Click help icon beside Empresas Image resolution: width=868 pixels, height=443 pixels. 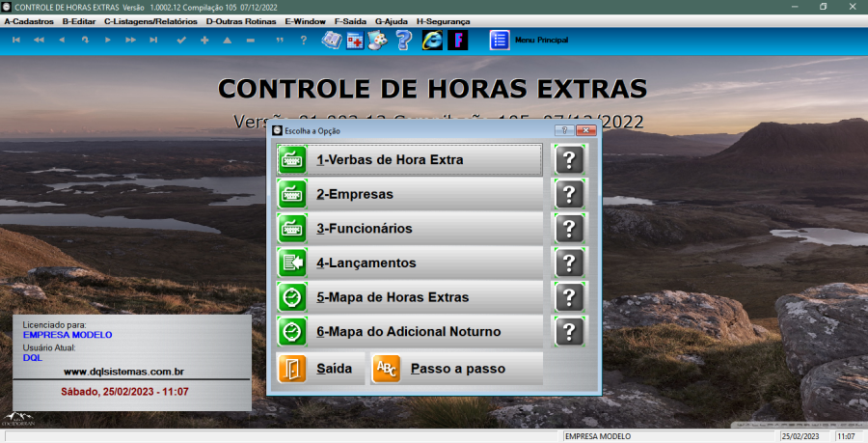pyautogui.click(x=570, y=194)
